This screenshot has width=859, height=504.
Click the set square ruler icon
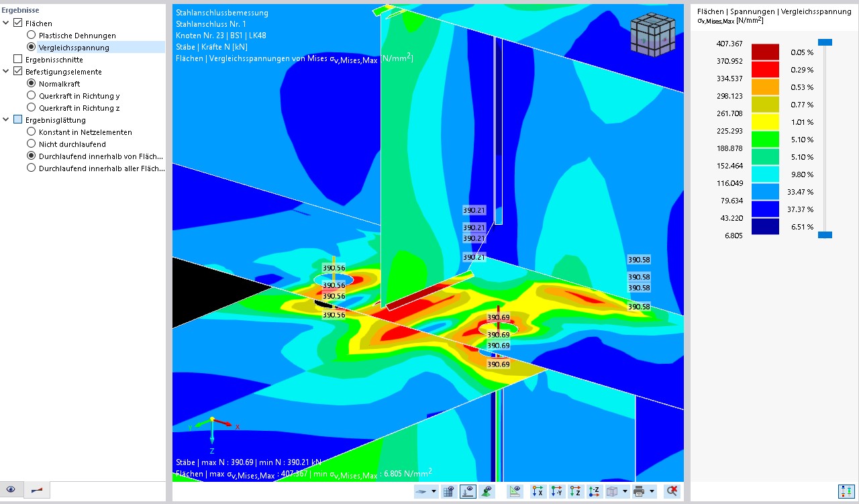[515, 491]
